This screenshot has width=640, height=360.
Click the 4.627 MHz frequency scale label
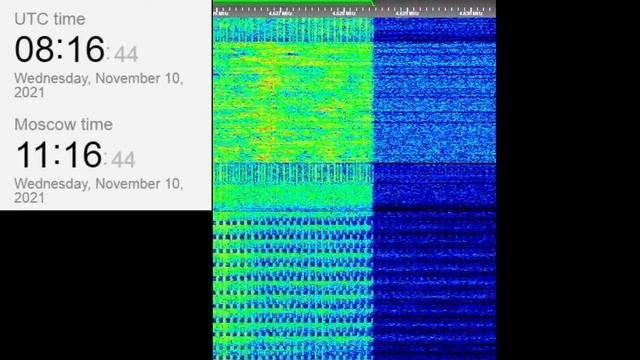point(280,13)
